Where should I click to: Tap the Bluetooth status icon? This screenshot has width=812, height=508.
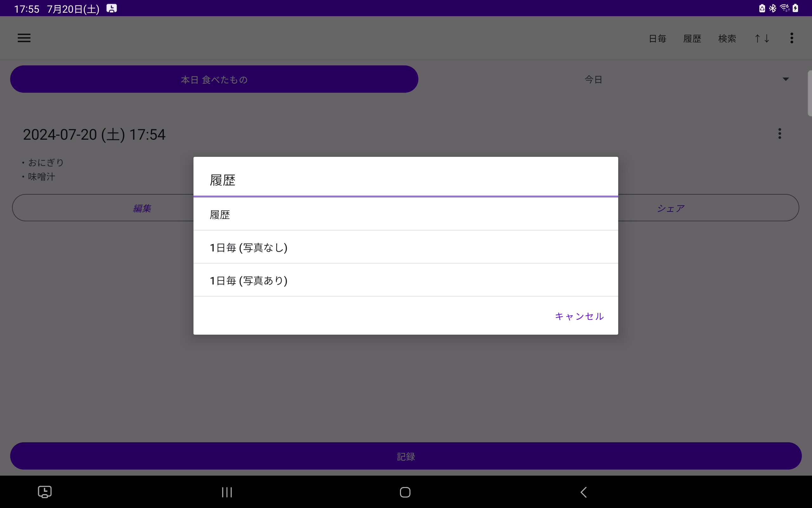click(x=772, y=8)
